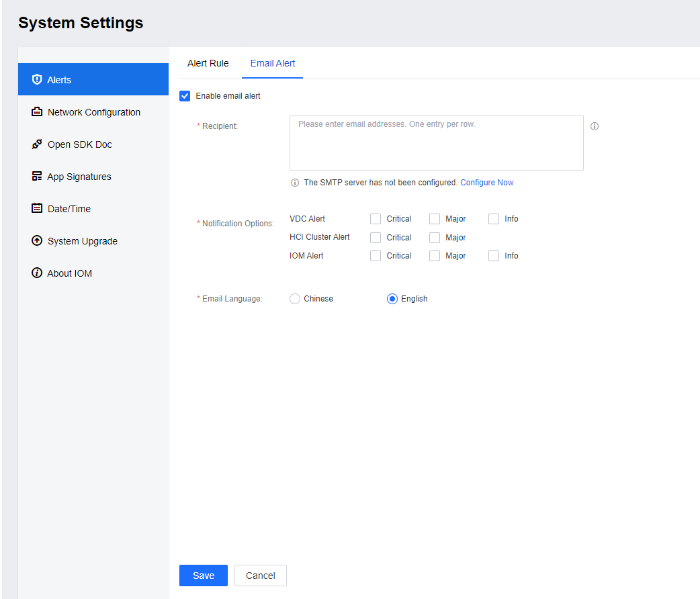Click the Date/Time calendar icon
Screen dimensions: 700x599
37,209
